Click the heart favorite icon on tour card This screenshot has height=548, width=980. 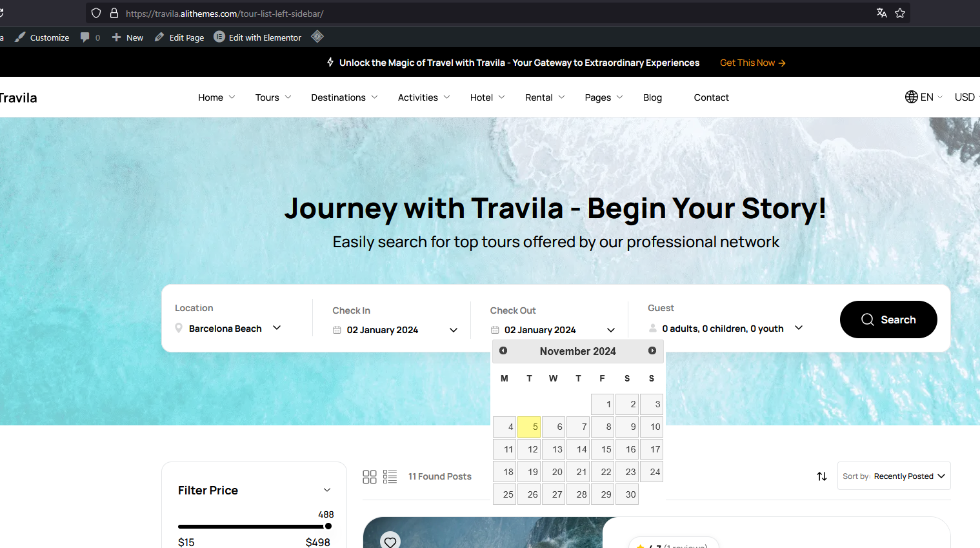tap(390, 542)
